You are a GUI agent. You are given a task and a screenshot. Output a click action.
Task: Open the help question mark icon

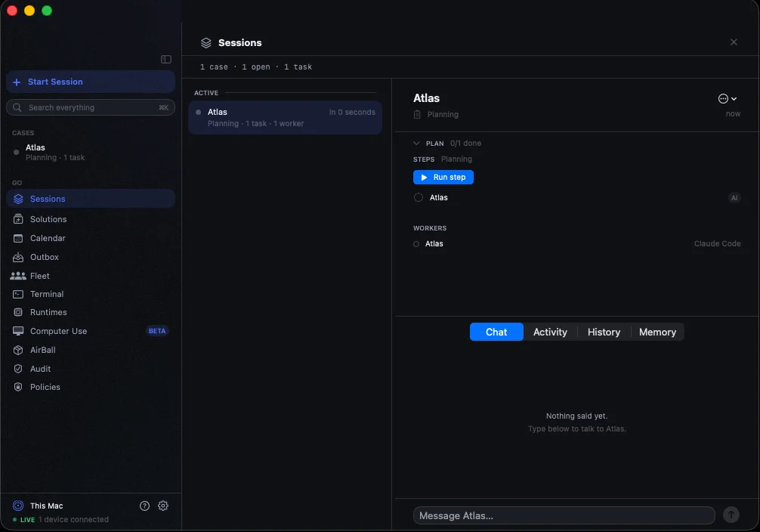coord(144,506)
